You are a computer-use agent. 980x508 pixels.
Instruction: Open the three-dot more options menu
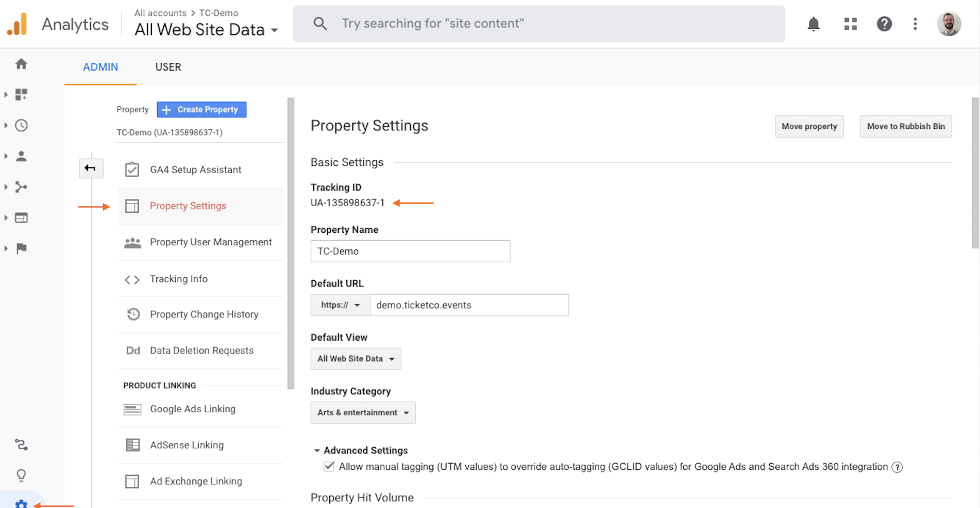[x=915, y=24]
